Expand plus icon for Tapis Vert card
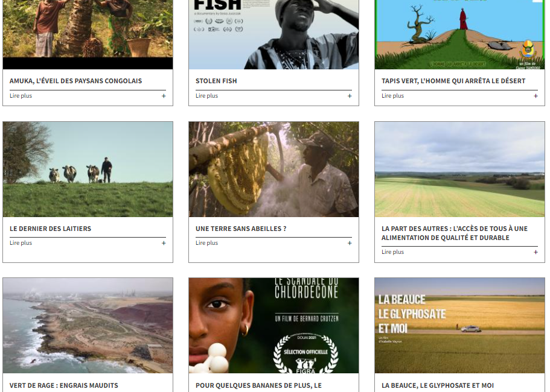The height and width of the screenshot is (392, 550). pyautogui.click(x=536, y=96)
